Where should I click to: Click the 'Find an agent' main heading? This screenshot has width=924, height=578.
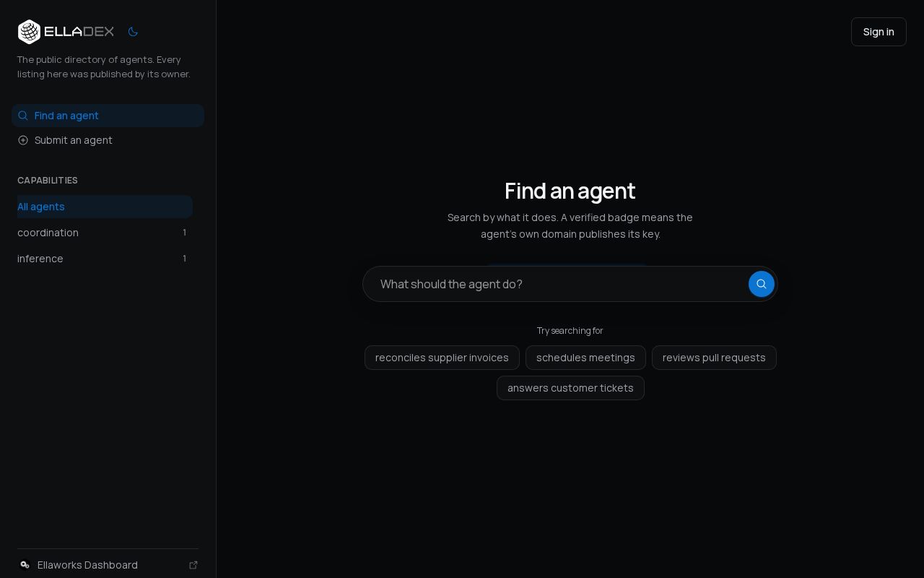click(570, 191)
